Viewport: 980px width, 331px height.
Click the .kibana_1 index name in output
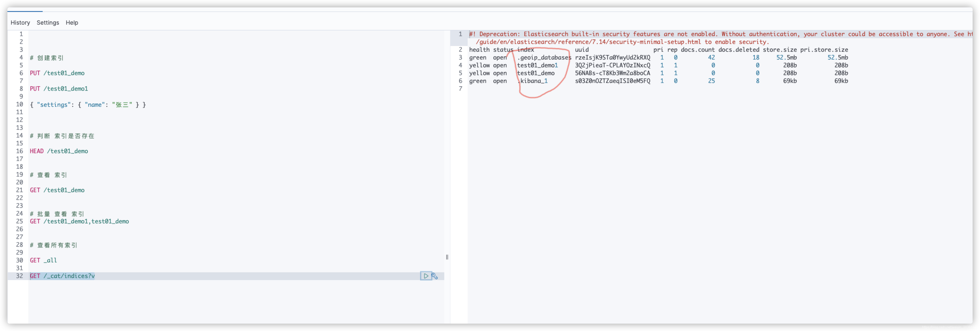[x=533, y=81]
